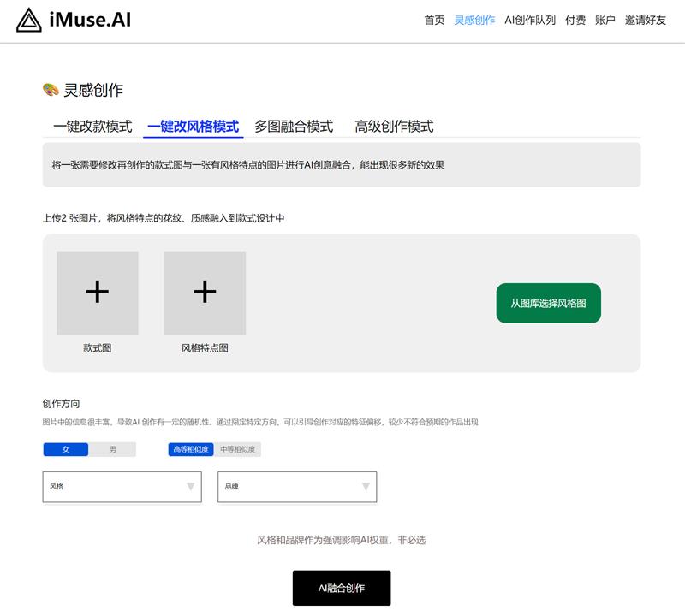This screenshot has height=616, width=685.
Task: Click the plus icon on the 款式图 upload box
Action: [96, 293]
